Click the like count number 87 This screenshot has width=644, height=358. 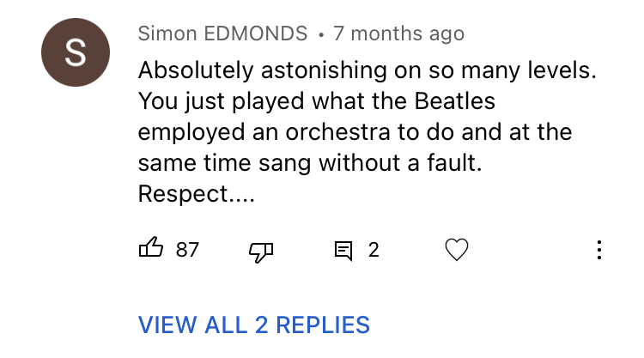tap(187, 251)
